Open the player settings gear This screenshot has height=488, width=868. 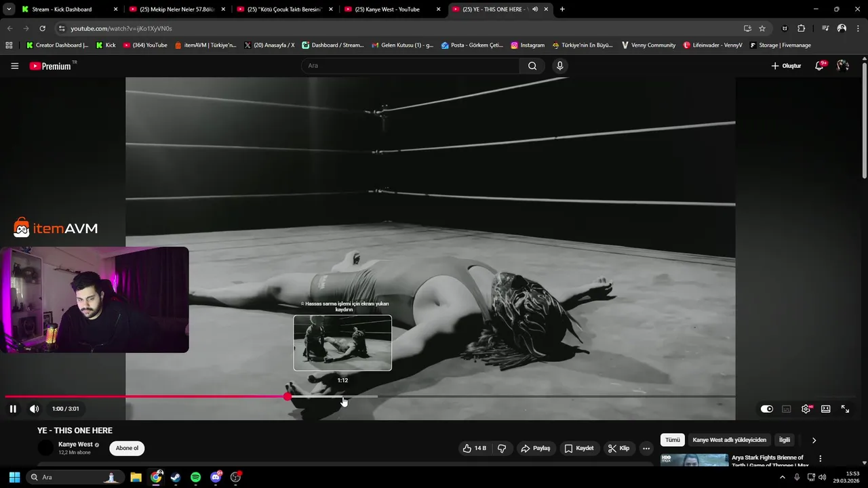(x=806, y=409)
